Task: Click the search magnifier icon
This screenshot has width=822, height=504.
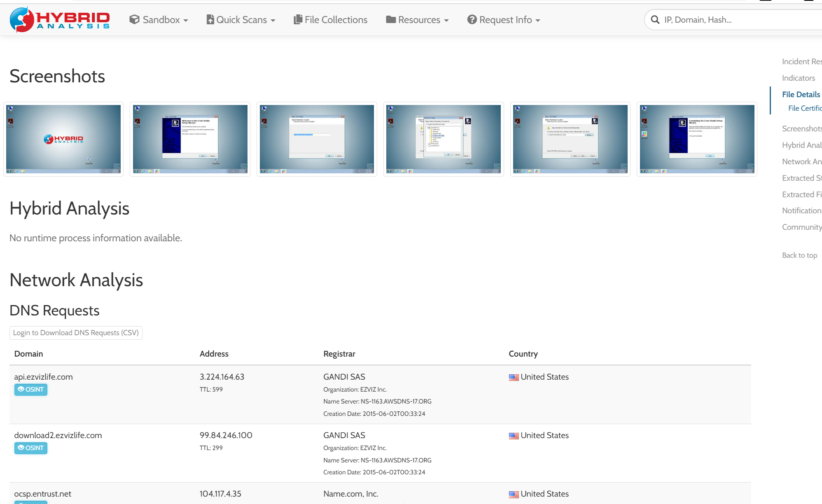Action: pyautogui.click(x=655, y=20)
